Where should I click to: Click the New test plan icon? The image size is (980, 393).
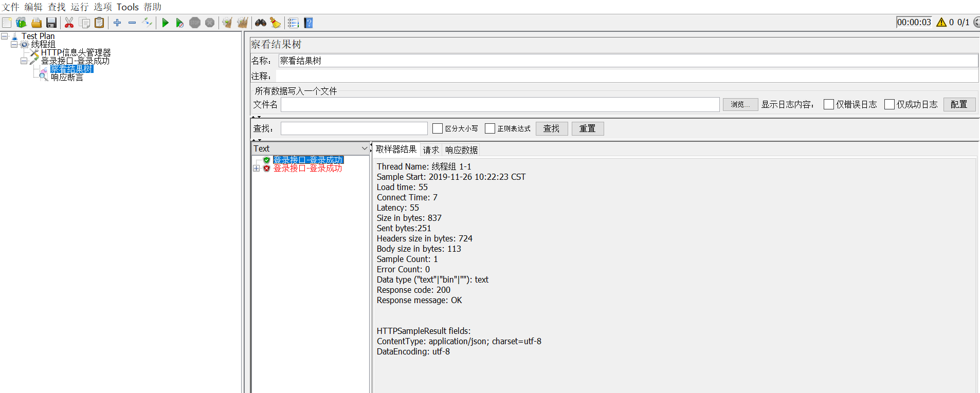coord(7,23)
